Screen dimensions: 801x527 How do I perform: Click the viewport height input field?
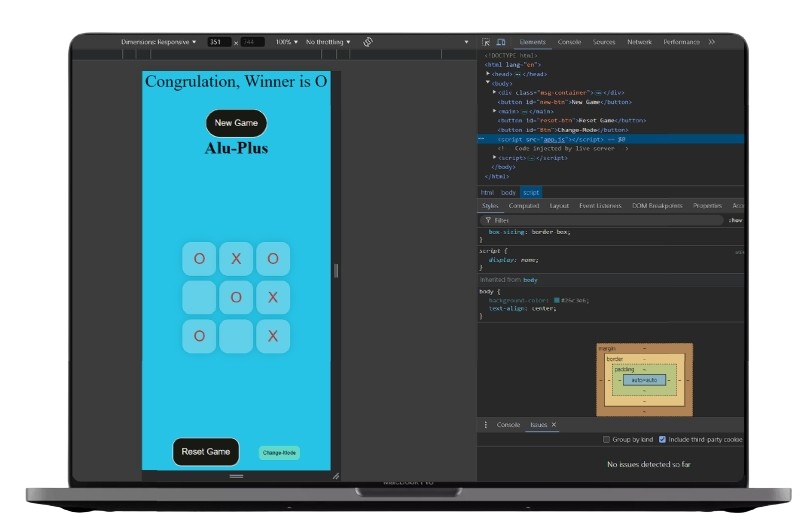point(252,42)
